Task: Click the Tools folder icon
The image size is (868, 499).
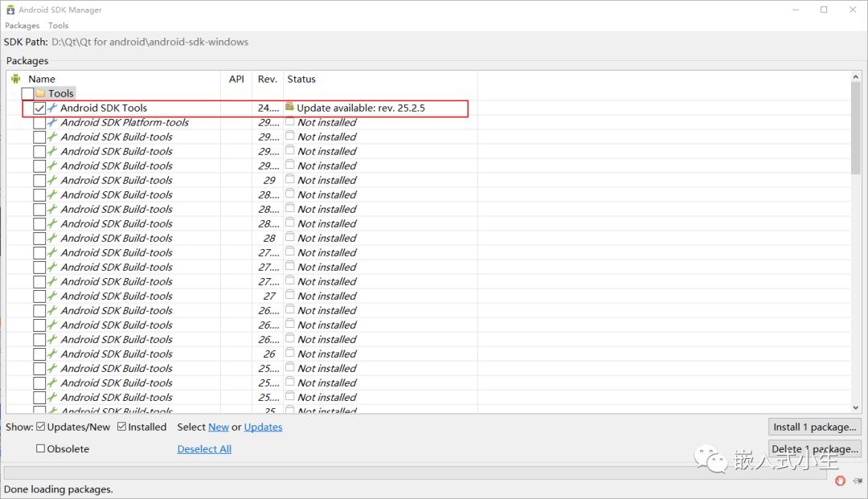Action: pyautogui.click(x=40, y=93)
